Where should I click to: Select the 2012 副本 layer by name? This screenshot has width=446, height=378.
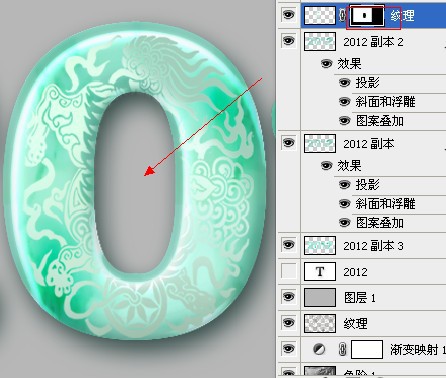pyautogui.click(x=369, y=144)
